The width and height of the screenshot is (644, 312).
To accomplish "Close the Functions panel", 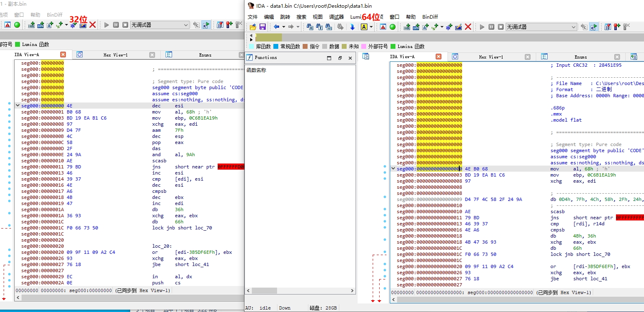I will 350,58.
